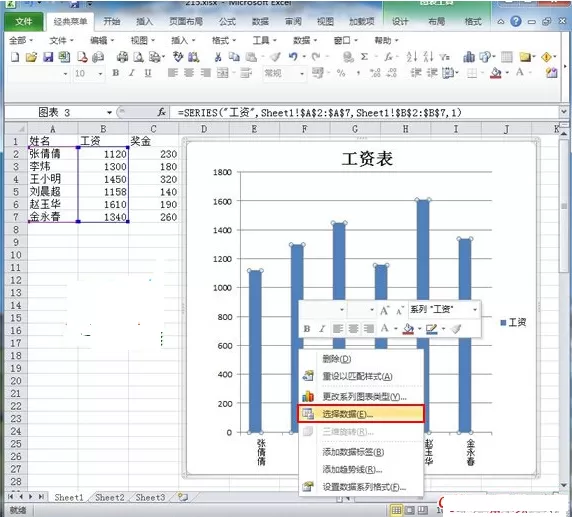Copy selection with the copy icon
Viewport: 572px width, 517px height.
coord(234,57)
